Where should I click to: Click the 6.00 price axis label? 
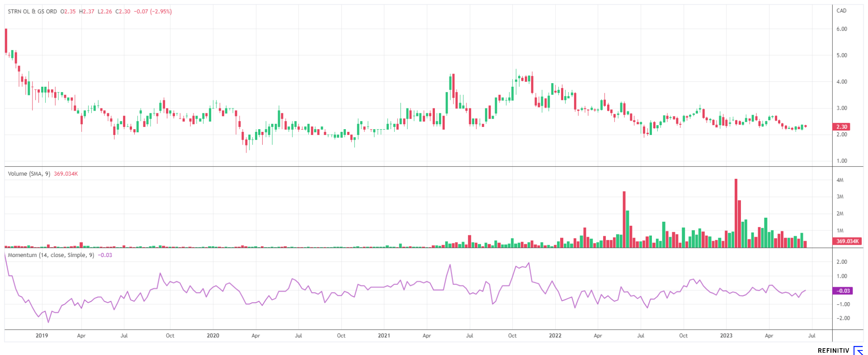coord(841,29)
